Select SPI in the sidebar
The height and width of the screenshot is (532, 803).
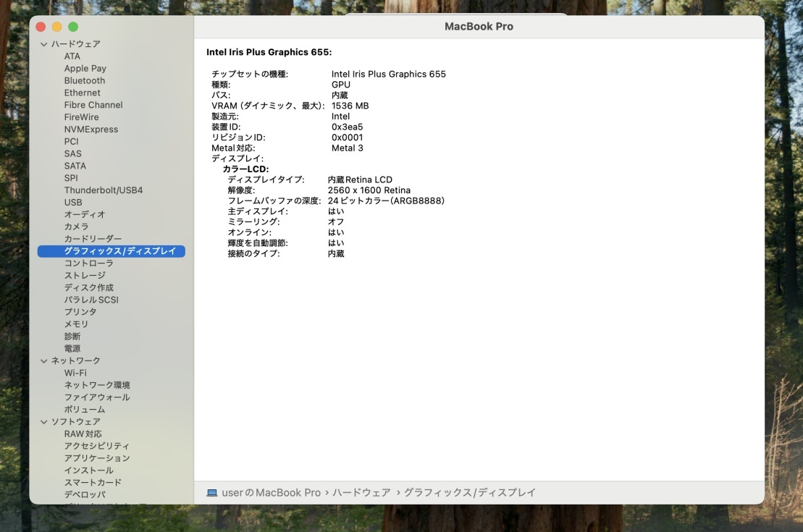click(x=71, y=178)
